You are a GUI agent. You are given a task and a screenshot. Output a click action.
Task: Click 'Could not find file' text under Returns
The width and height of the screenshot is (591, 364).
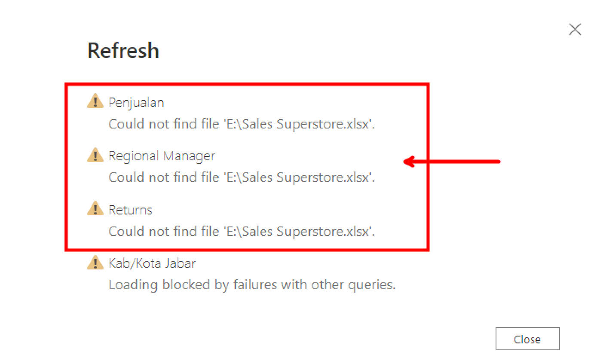tap(163, 232)
